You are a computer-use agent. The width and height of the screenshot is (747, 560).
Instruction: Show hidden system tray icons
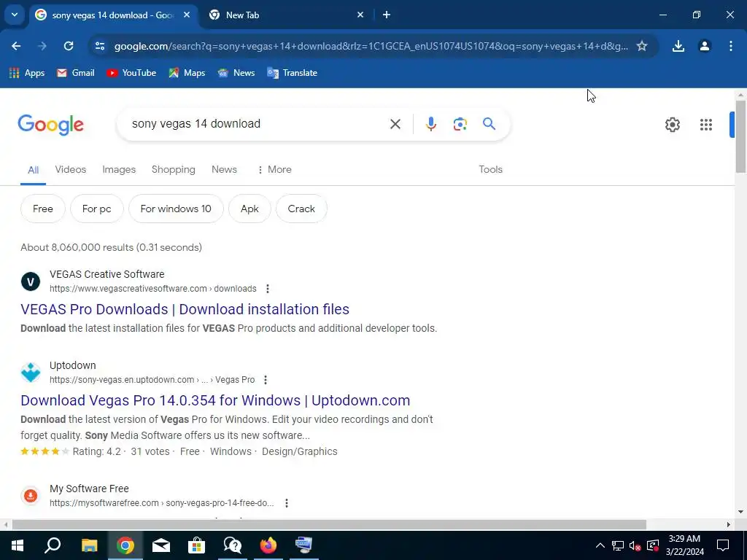pyautogui.click(x=600, y=545)
